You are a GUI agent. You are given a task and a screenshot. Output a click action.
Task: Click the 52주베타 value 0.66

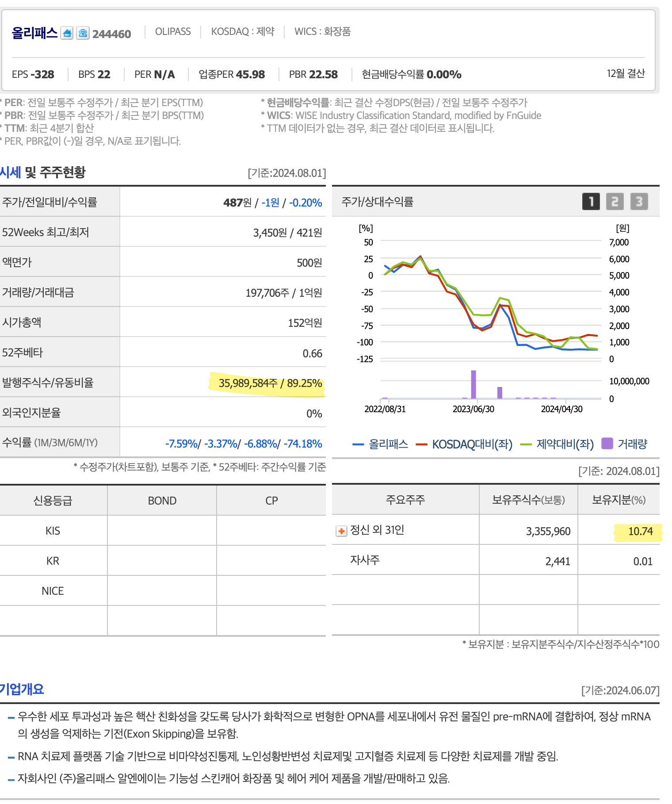click(312, 353)
